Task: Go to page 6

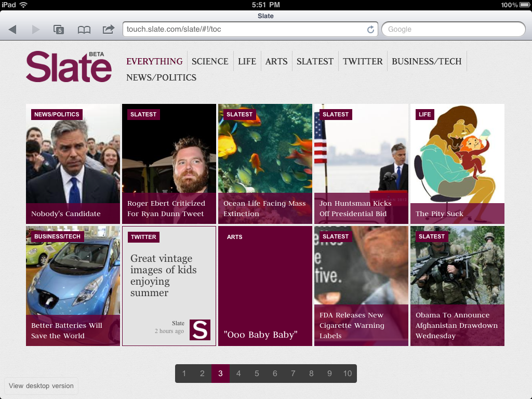Action: pos(275,374)
